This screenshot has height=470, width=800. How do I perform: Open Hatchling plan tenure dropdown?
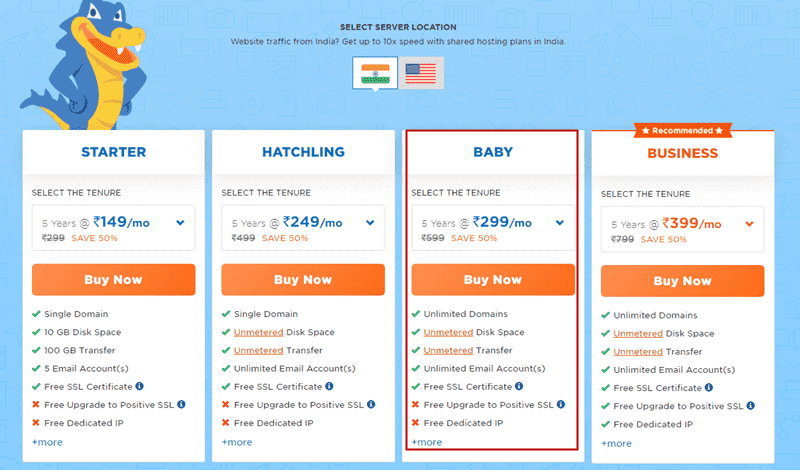(x=370, y=223)
